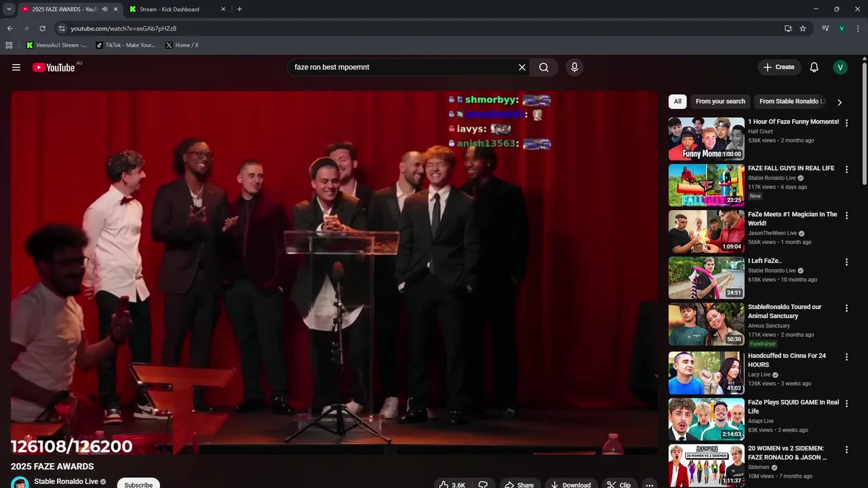Open I Left FaZe video thumbnail
The image size is (868, 488).
(x=706, y=277)
